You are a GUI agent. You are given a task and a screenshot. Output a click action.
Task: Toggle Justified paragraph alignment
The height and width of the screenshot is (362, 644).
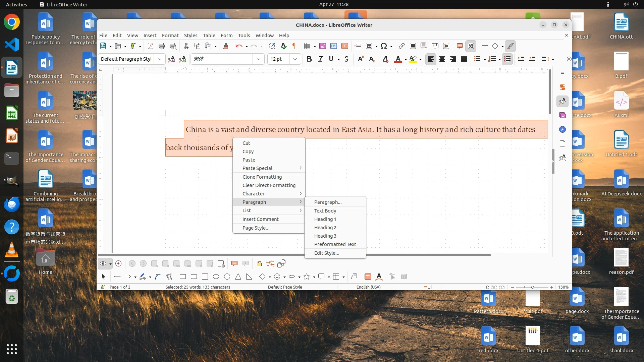tap(464, 59)
